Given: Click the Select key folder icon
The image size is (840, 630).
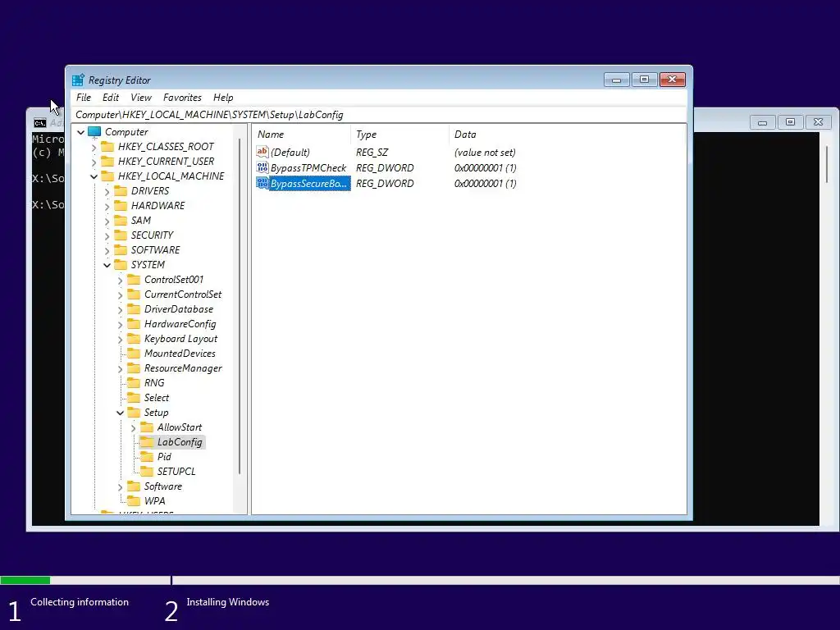Looking at the screenshot, I should coord(134,398).
